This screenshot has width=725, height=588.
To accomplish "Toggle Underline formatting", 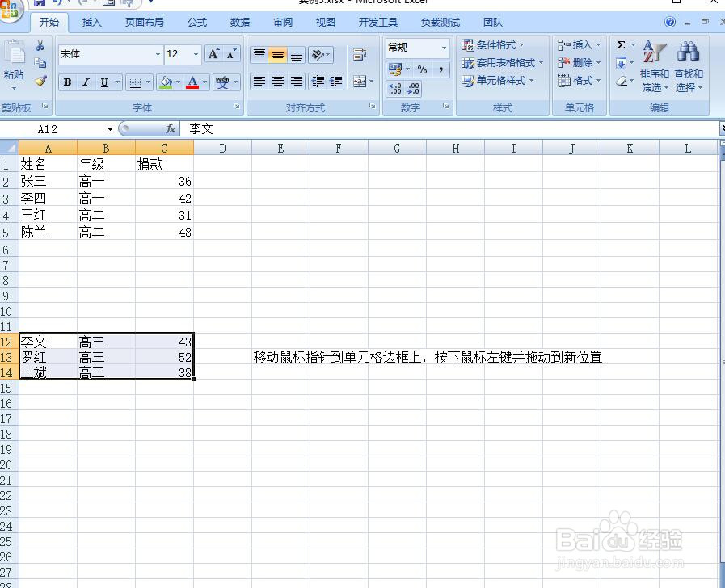I will (104, 82).
